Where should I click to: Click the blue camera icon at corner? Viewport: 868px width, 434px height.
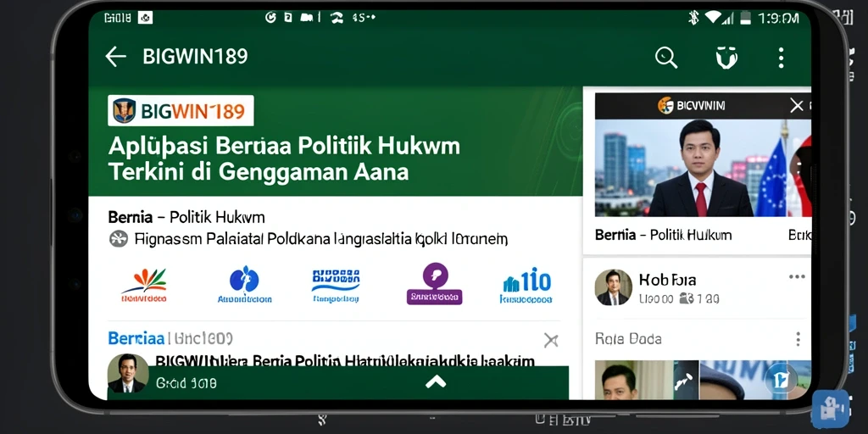tap(830, 409)
